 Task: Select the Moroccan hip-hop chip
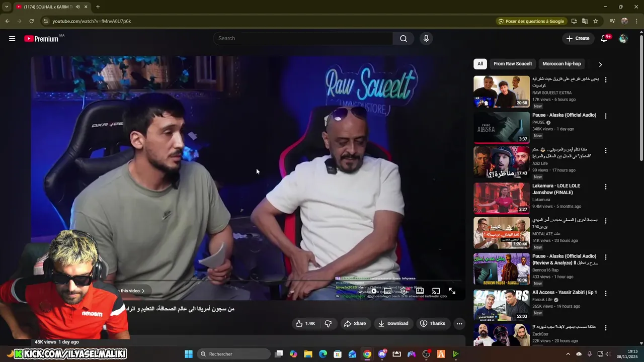coord(561,64)
